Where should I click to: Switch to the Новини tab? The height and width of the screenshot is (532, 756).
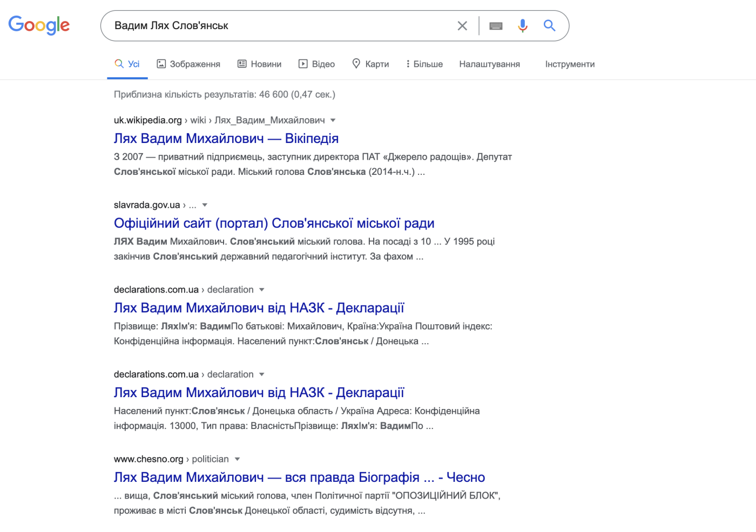(x=260, y=64)
